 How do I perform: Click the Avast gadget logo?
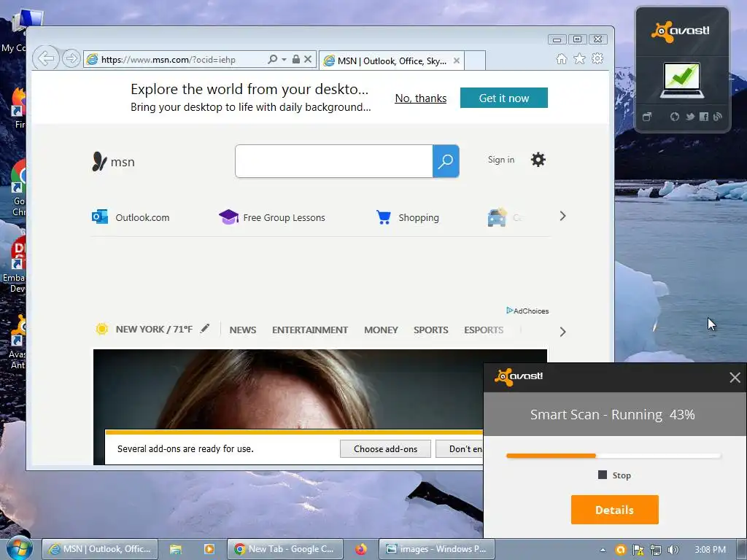click(x=680, y=31)
